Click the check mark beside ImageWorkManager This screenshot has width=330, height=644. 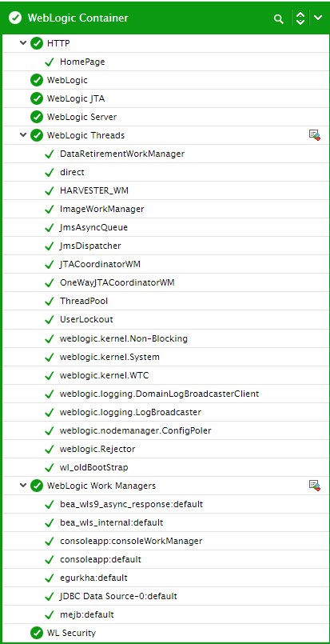pos(50,209)
